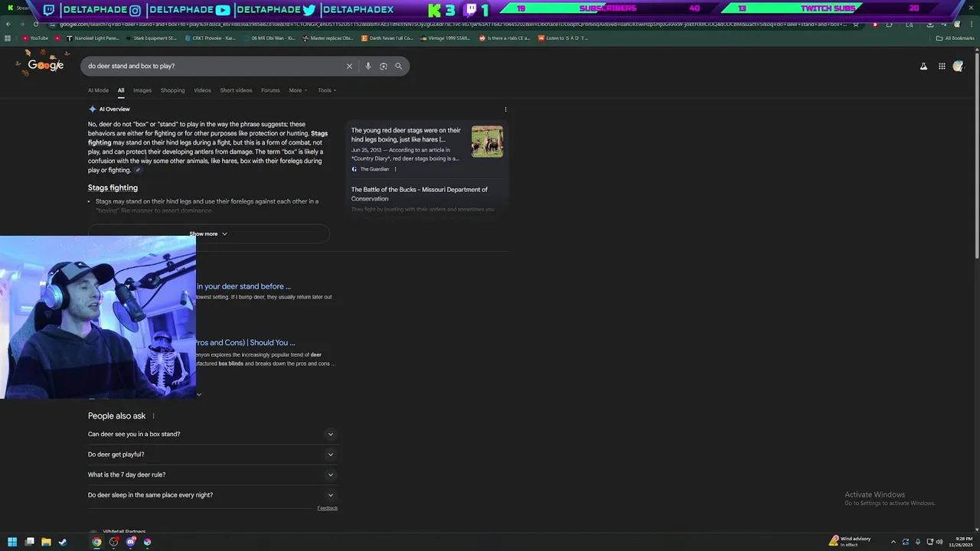Viewport: 980px width, 551px height.
Task: Select the All results tab
Action: click(120, 90)
